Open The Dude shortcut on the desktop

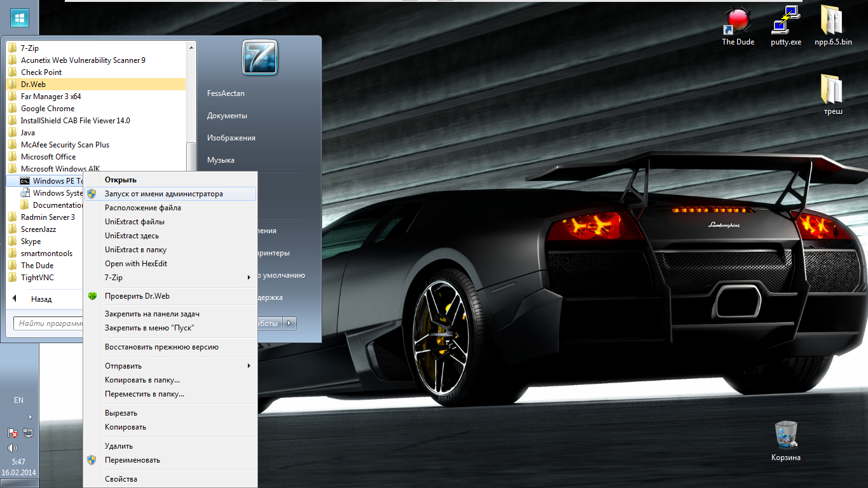(738, 27)
